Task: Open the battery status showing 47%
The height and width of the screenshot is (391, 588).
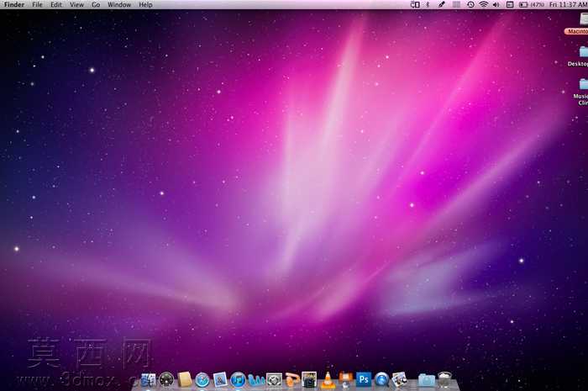Action: point(532,4)
